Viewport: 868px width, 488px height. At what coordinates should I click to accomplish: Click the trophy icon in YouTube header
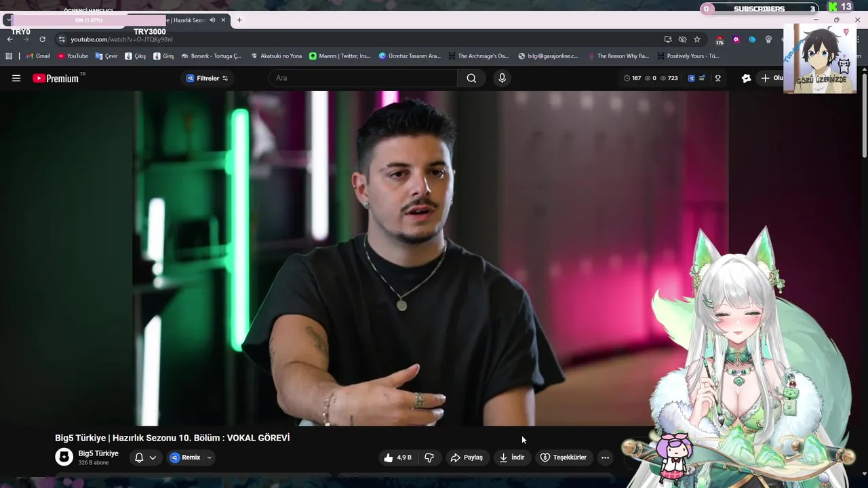[x=717, y=78]
